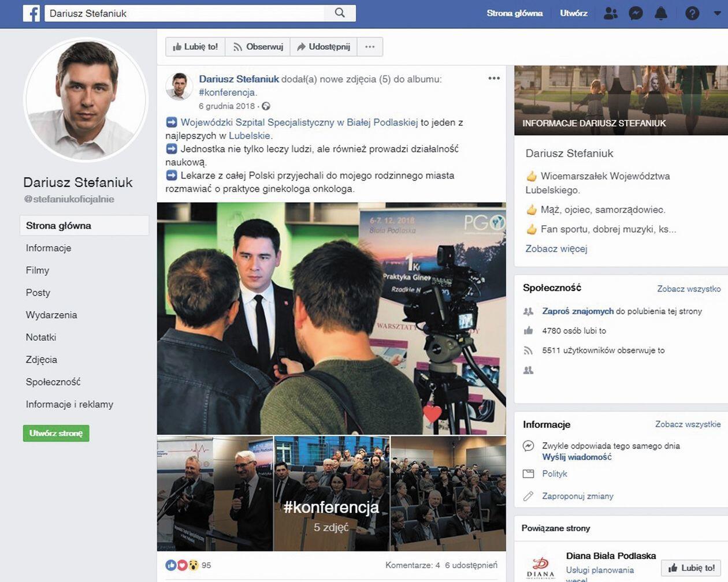The height and width of the screenshot is (582, 728).
Task: Click the Zobacz więcej link
Action: pyautogui.click(x=556, y=249)
